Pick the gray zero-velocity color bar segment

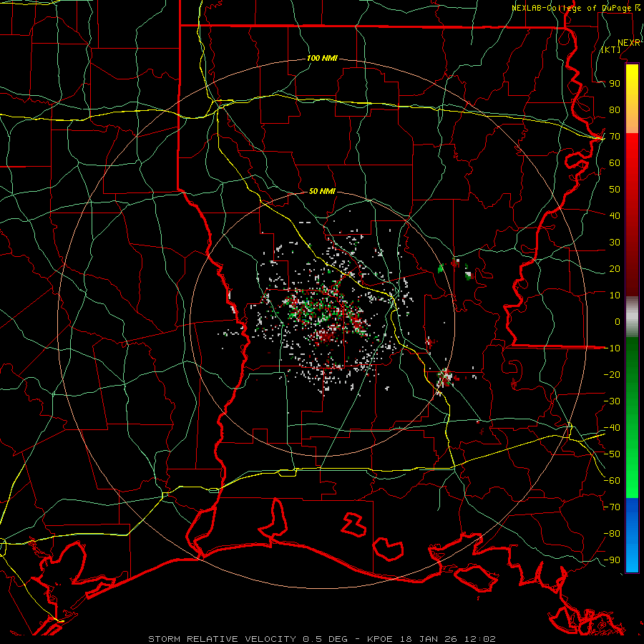[632, 316]
